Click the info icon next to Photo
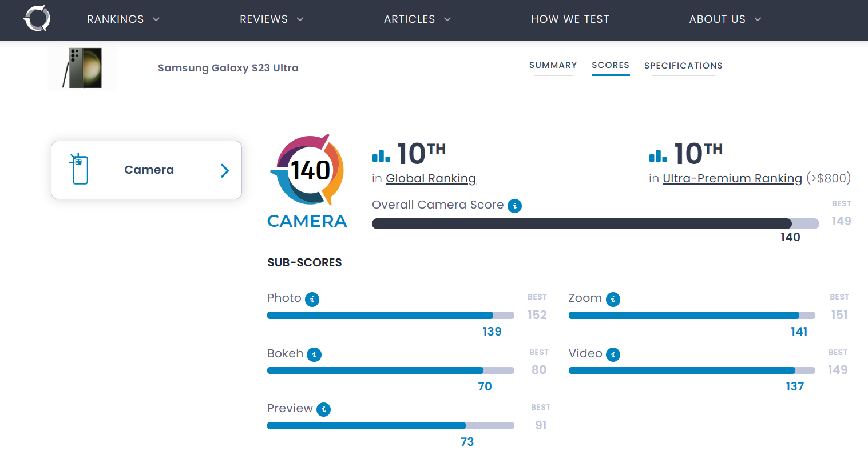The width and height of the screenshot is (868, 455). (312, 299)
